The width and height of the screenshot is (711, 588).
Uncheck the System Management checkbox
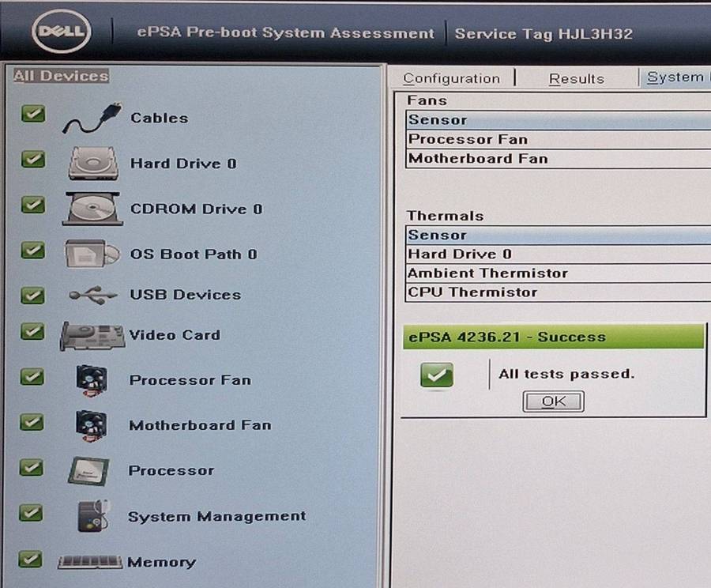(x=32, y=512)
